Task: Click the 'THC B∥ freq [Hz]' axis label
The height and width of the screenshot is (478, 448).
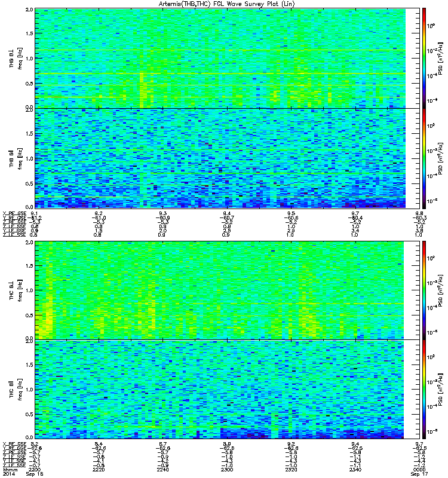Action: coord(16,390)
